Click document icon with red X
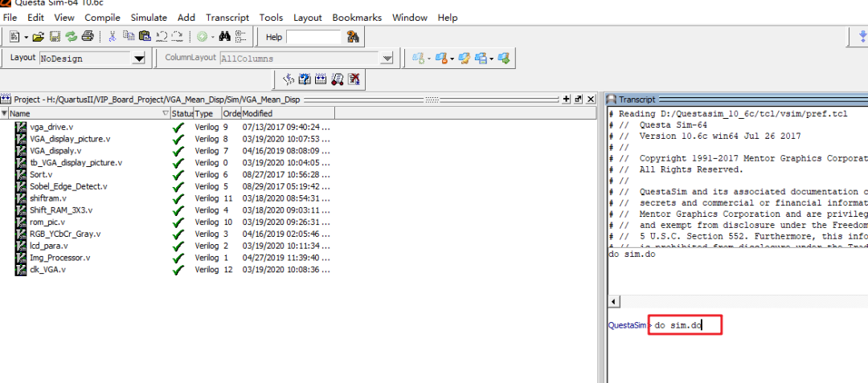Viewport: 868px width, 383px height. (354, 79)
